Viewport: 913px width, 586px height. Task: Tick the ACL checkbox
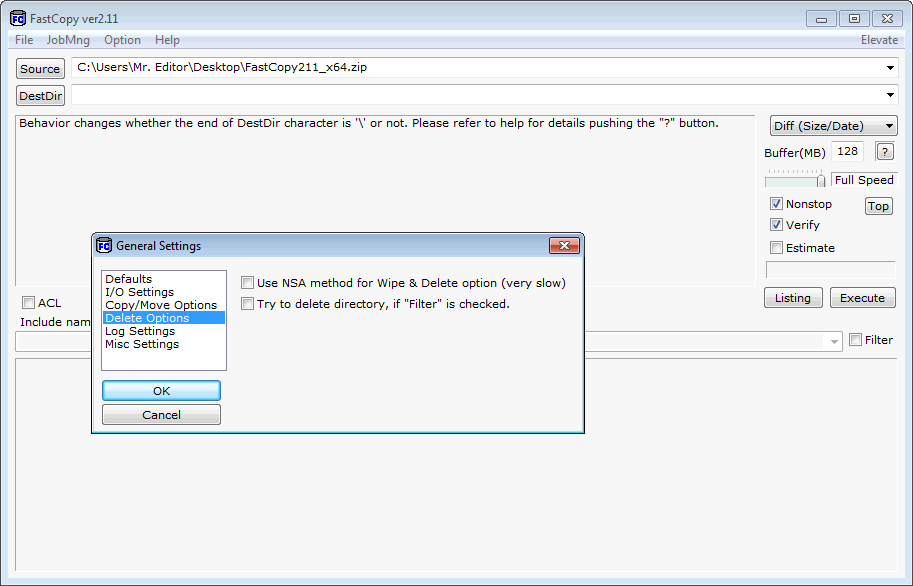pyautogui.click(x=28, y=303)
